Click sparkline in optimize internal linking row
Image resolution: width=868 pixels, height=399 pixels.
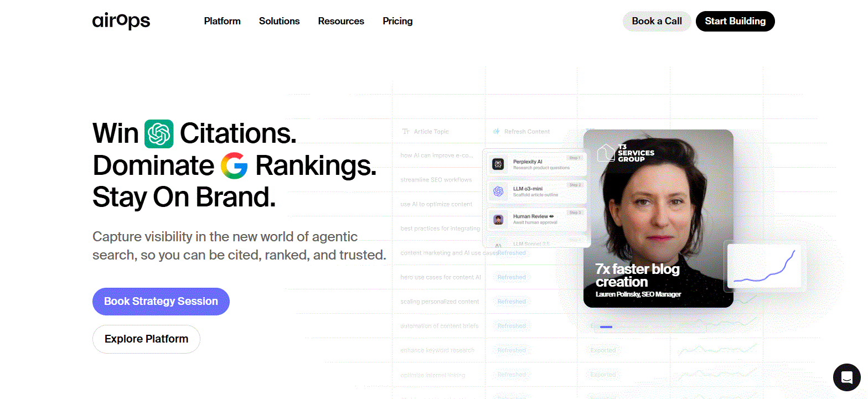pyautogui.click(x=717, y=374)
